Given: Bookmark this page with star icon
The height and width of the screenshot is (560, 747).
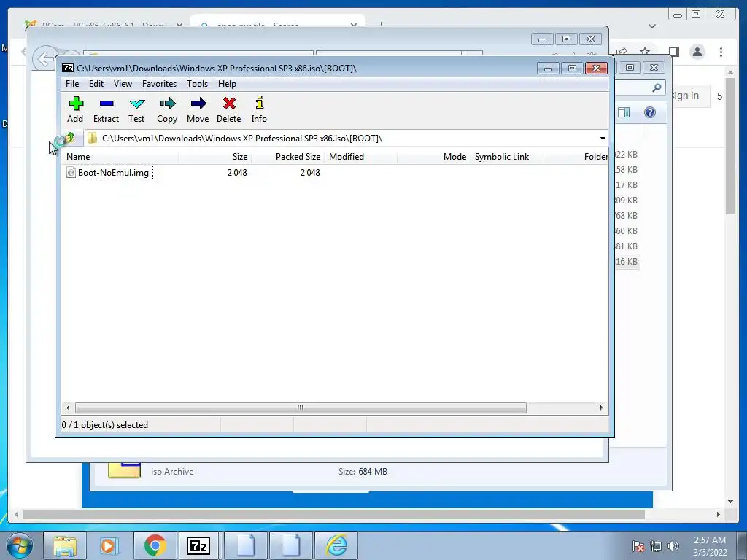Looking at the screenshot, I should click(x=645, y=52).
